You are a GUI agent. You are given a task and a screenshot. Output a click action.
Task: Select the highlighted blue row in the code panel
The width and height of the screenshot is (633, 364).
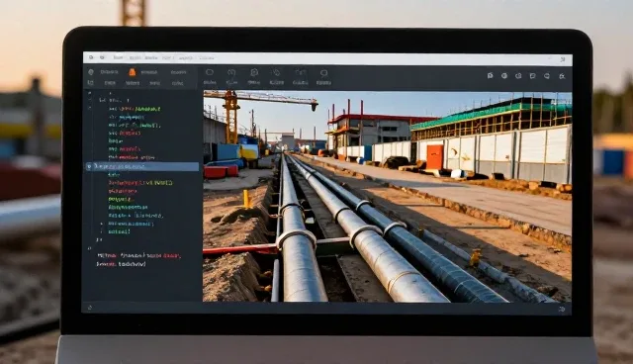[x=142, y=166]
